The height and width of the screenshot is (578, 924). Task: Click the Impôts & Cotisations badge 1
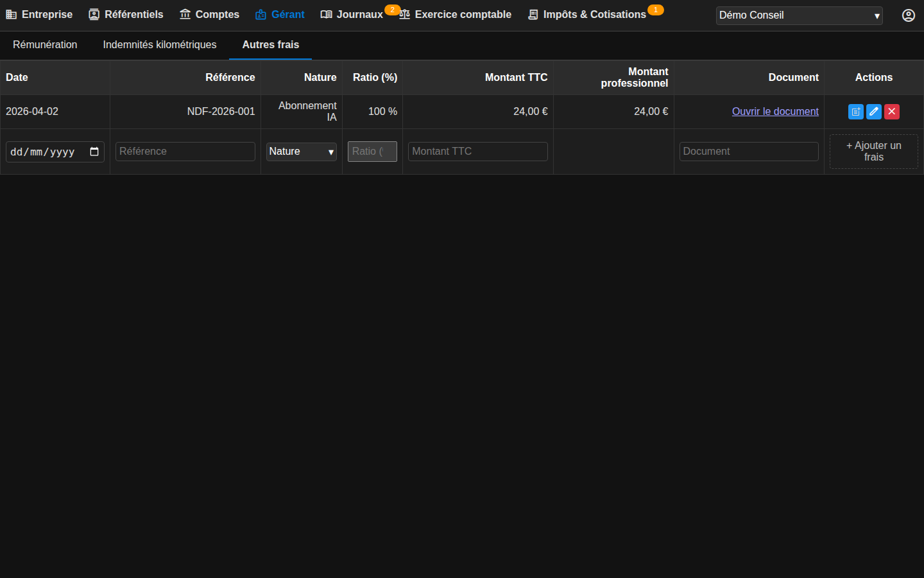tap(655, 10)
